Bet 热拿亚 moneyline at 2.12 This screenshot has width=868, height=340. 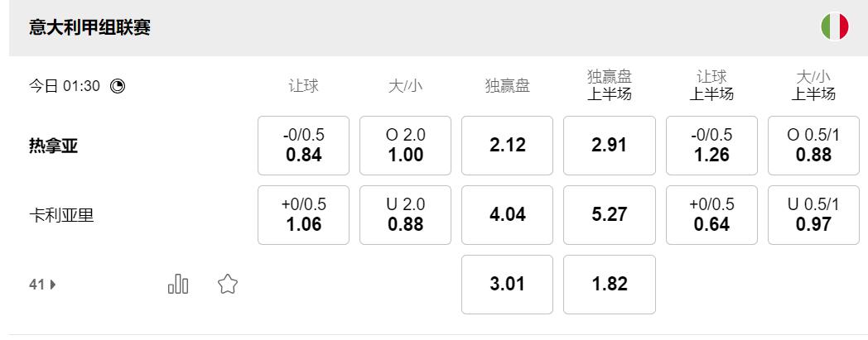[507, 146]
